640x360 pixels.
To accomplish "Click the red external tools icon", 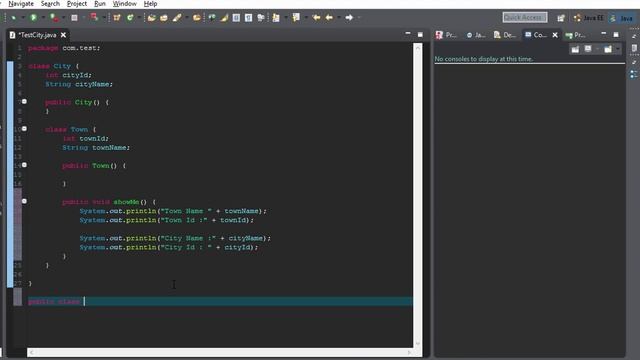I will point(94,17).
